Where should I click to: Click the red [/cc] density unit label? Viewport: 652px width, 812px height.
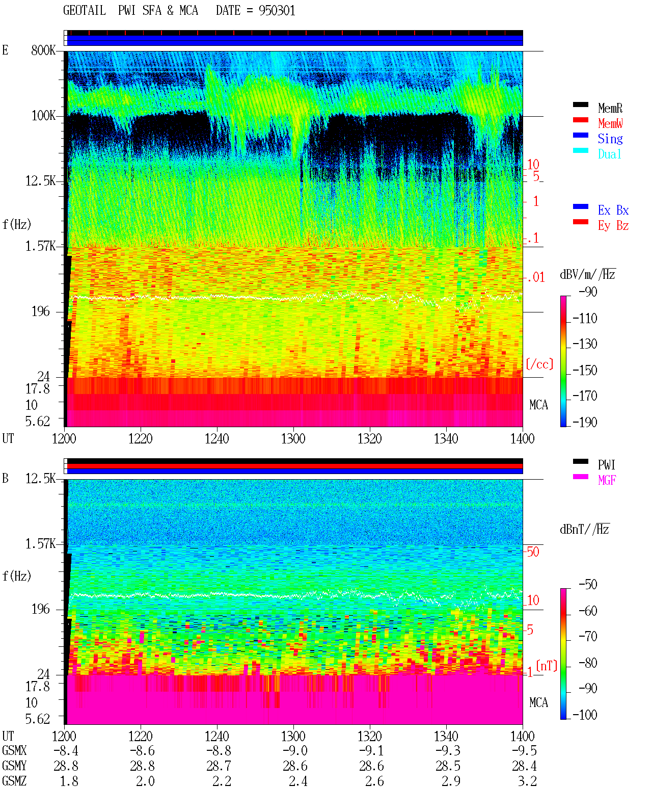539,364
